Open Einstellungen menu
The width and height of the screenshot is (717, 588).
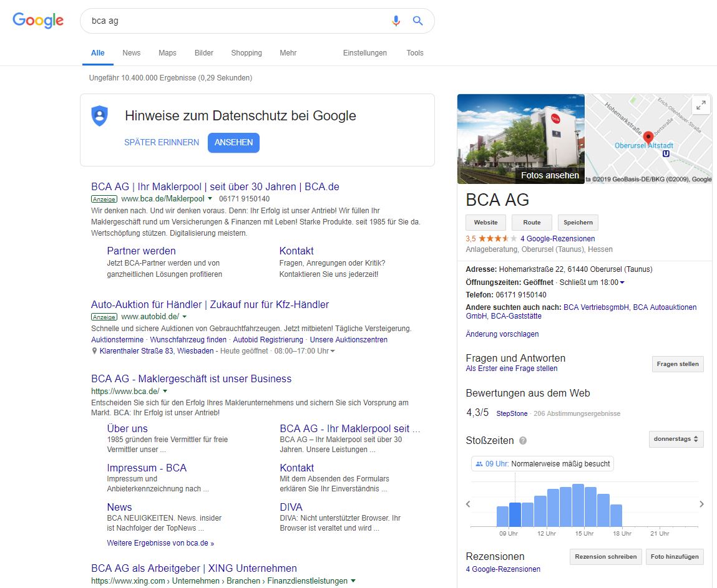(x=365, y=53)
